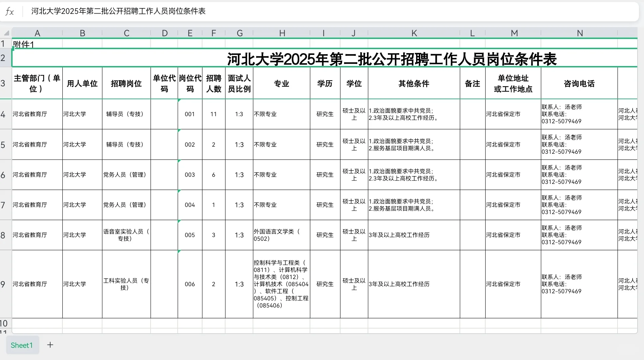Click the 单位代码 header cell
Screen dimensions: 644x360
tap(164, 83)
